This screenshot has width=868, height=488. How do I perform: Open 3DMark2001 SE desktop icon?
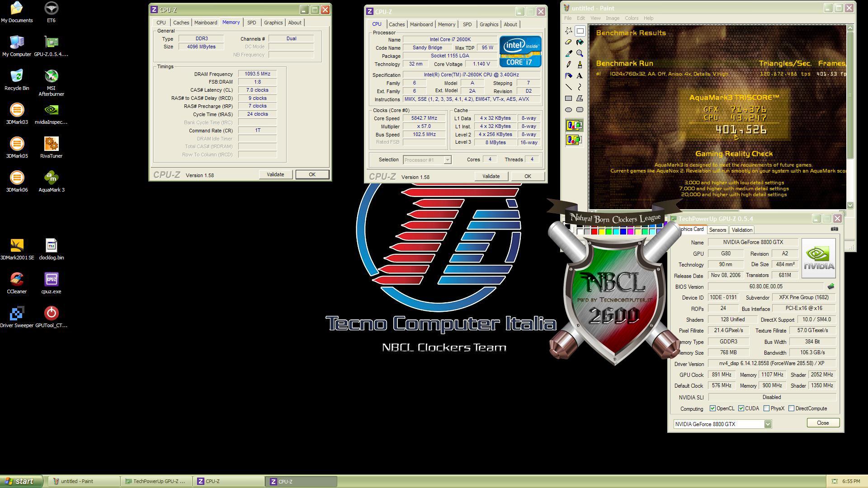(17, 249)
